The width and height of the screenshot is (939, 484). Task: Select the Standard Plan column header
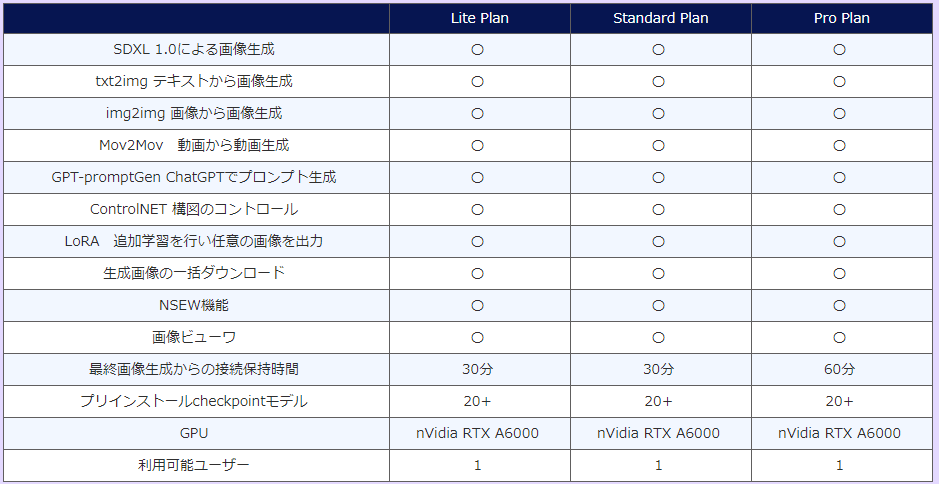point(658,18)
